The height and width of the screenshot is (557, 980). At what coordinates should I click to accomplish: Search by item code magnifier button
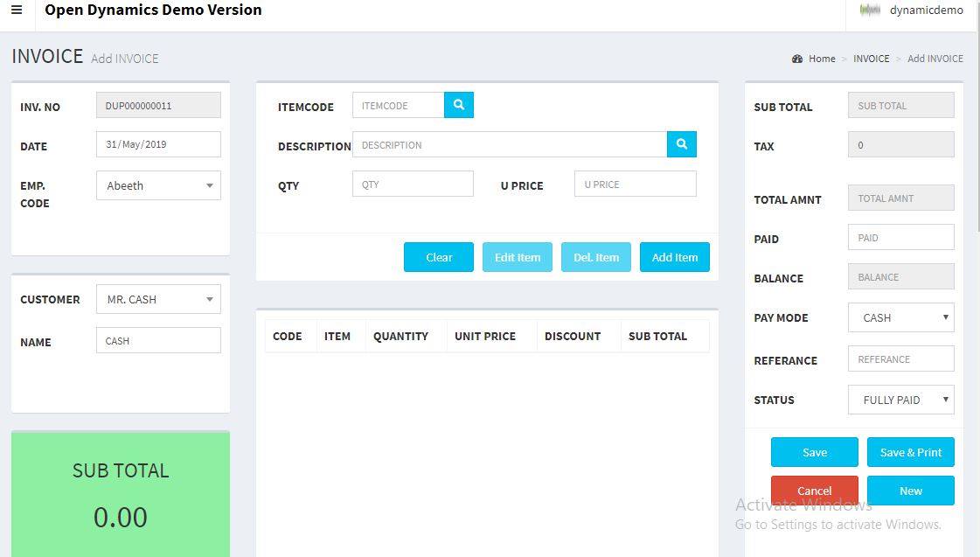(459, 105)
